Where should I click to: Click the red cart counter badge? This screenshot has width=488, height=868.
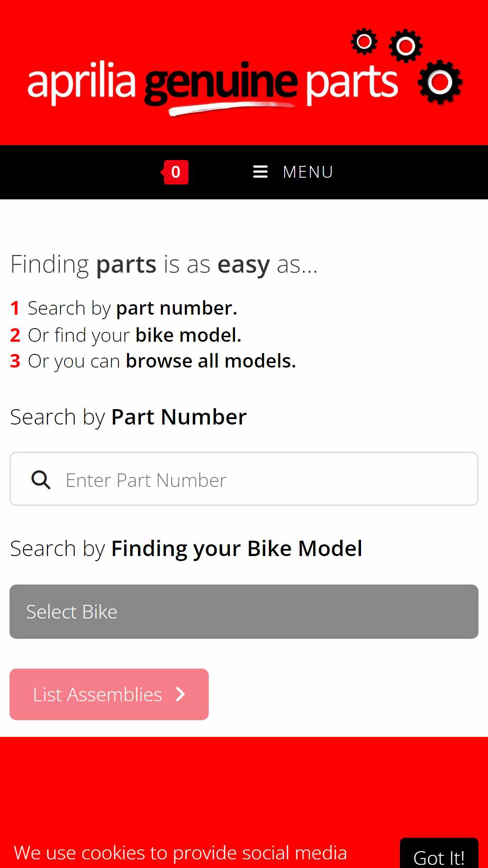[175, 172]
